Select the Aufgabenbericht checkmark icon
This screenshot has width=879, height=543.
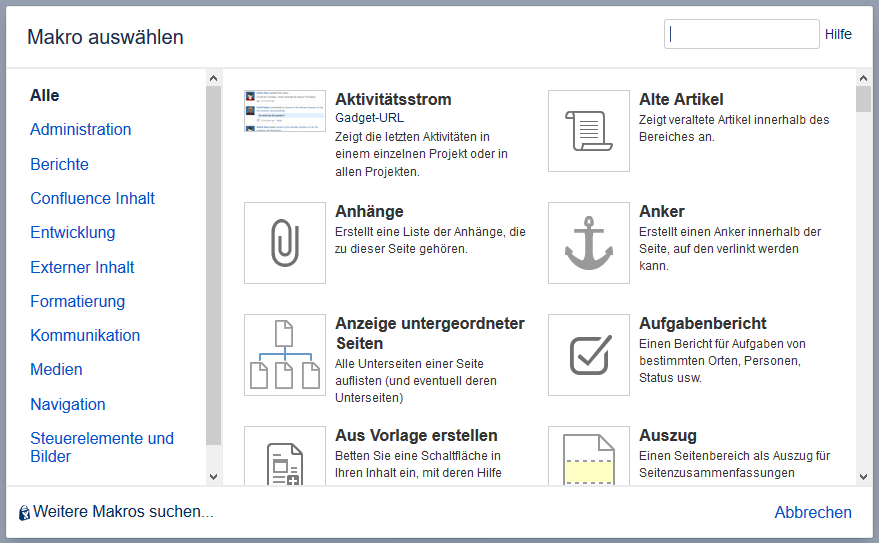[x=589, y=355]
